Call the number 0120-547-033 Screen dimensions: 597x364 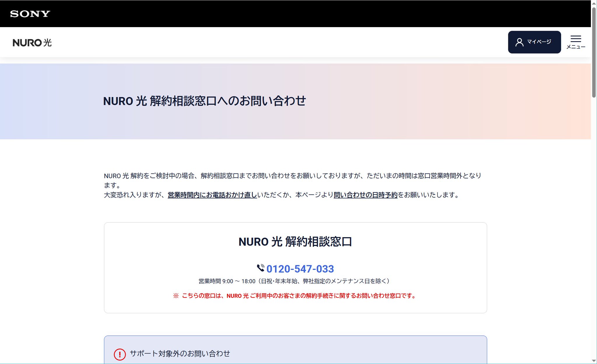pyautogui.click(x=300, y=269)
